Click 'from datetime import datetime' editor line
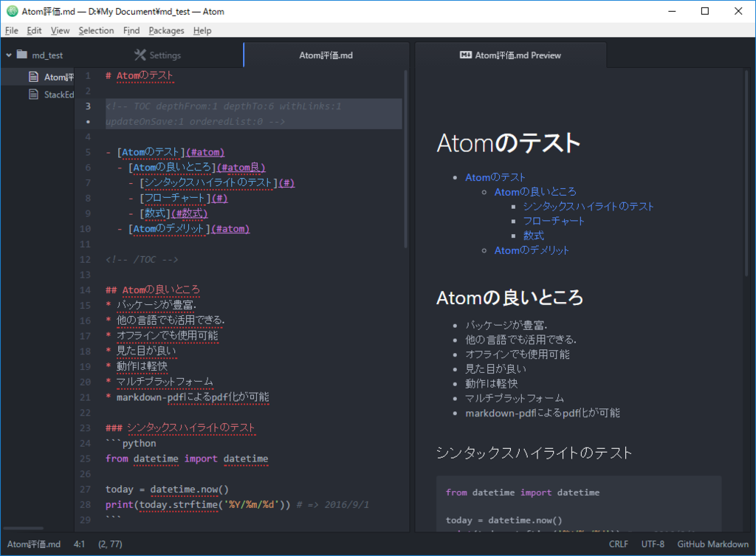The width and height of the screenshot is (756, 556). (x=187, y=459)
